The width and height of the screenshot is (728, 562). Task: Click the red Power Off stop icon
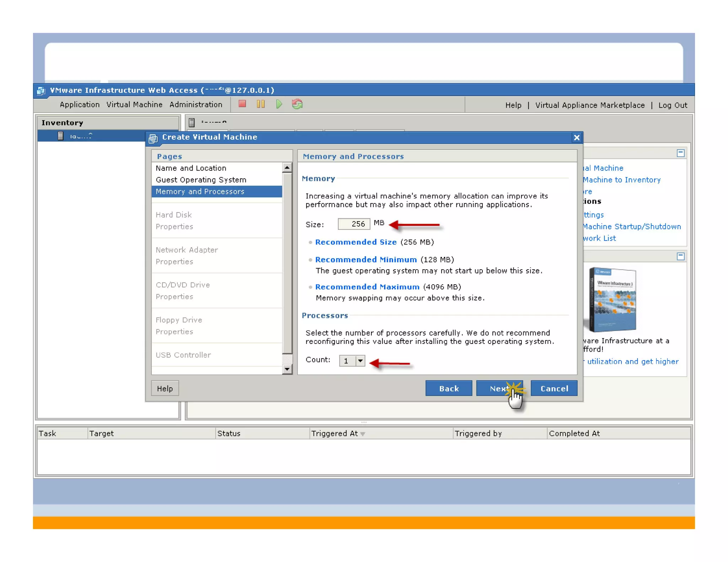point(242,104)
